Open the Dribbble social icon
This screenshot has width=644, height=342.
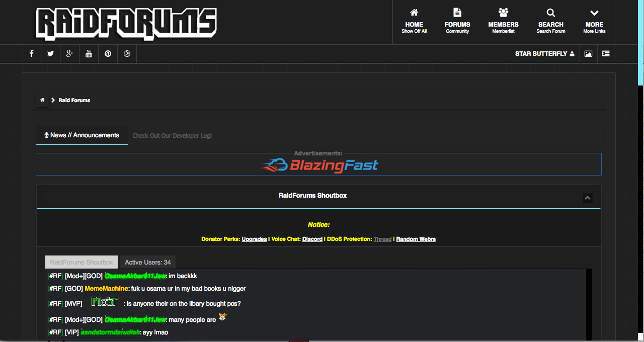[x=127, y=54]
